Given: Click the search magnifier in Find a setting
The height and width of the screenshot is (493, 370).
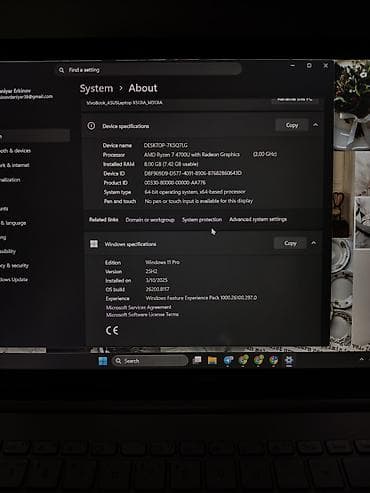Looking at the screenshot, I should click(61, 70).
